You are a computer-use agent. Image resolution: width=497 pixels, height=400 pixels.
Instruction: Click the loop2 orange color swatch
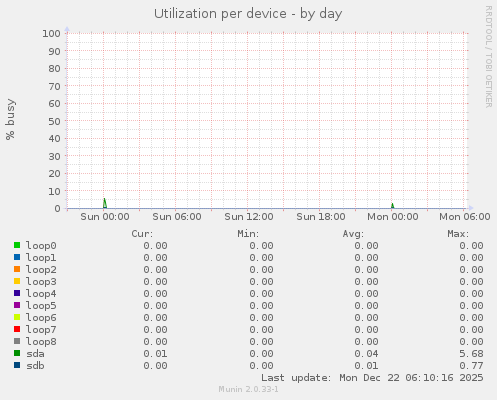coord(17,269)
